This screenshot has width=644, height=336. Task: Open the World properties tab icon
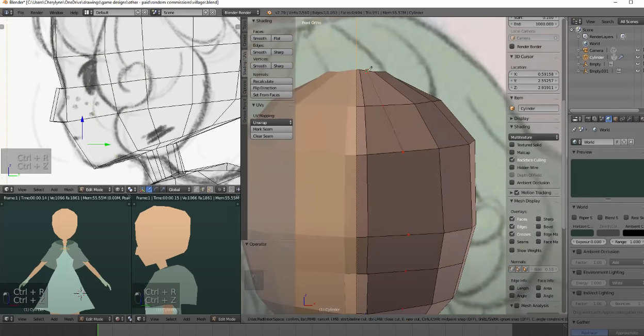pos(608,119)
